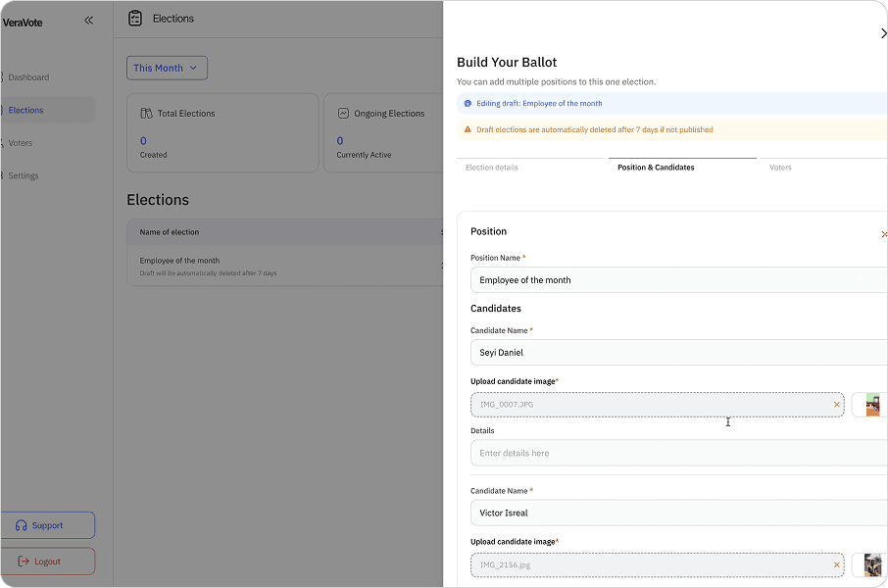This screenshot has width=888, height=588.
Task: Open the This Month filter dropdown
Action: (167, 69)
